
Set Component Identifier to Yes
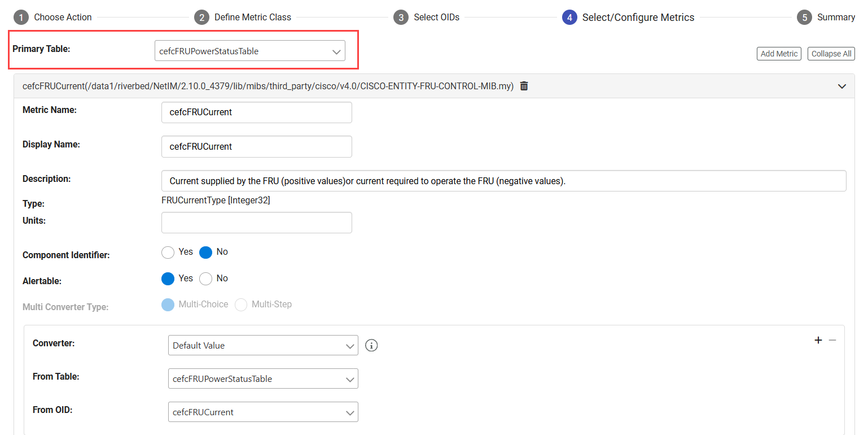[x=168, y=253]
